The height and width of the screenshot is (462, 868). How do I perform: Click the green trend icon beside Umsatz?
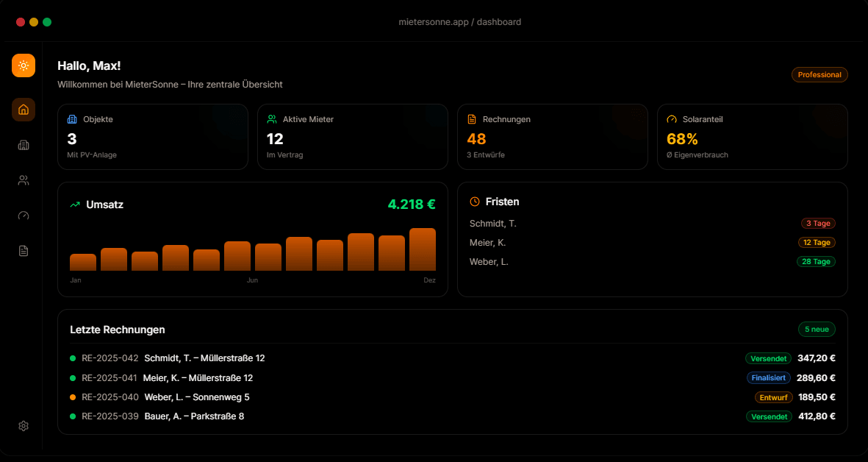[73, 205]
